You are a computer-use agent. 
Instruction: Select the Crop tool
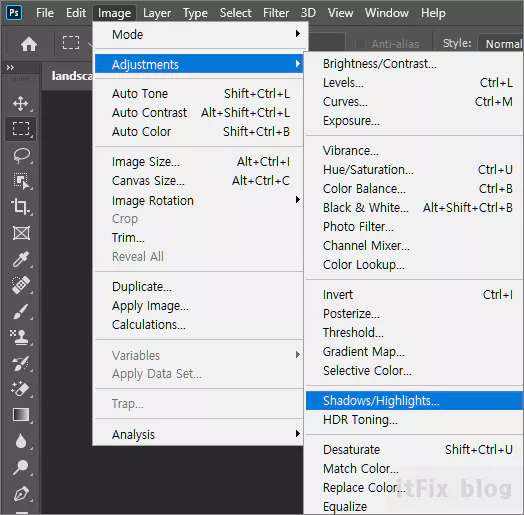(21, 207)
